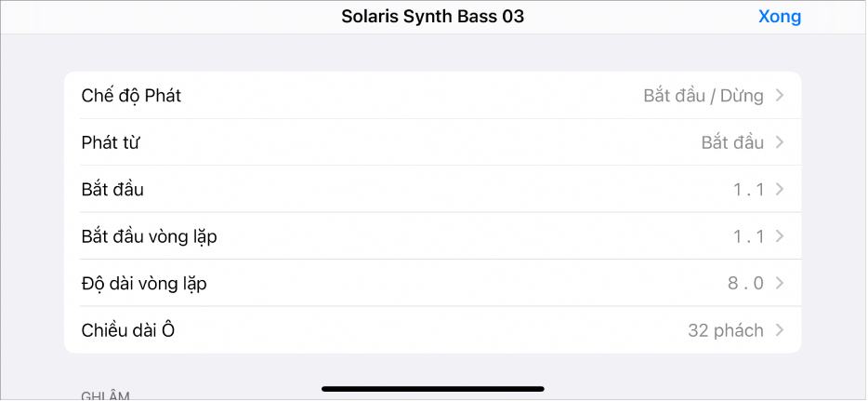The height and width of the screenshot is (401, 868).
Task: Open the Bắt đầu position row
Action: 112,190
